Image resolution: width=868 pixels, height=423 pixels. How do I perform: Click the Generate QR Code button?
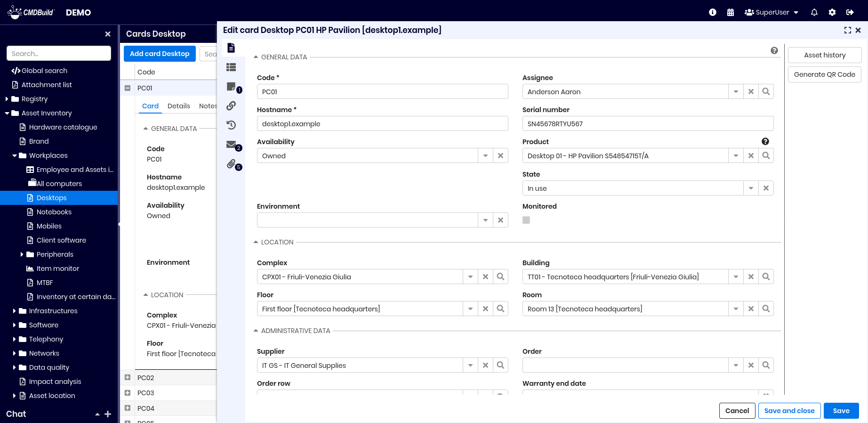click(825, 74)
